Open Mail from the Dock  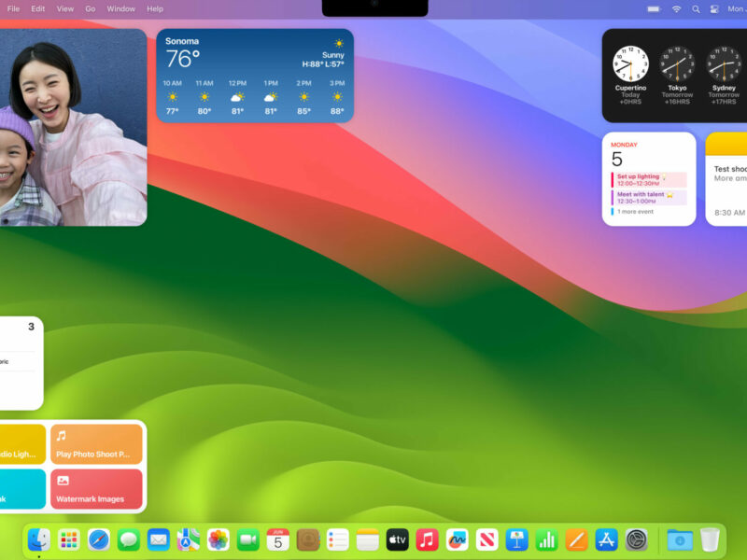point(158,540)
